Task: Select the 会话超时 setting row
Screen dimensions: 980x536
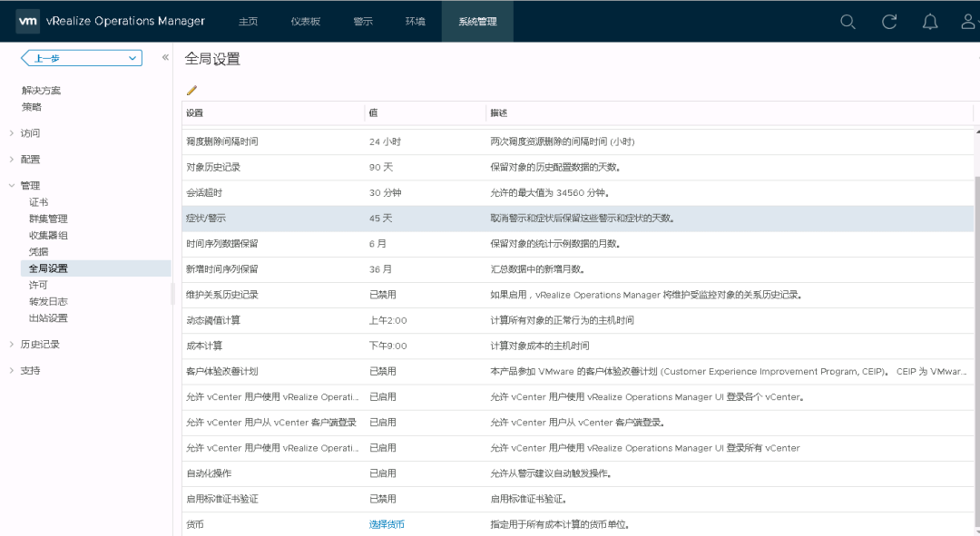Action: [578, 193]
